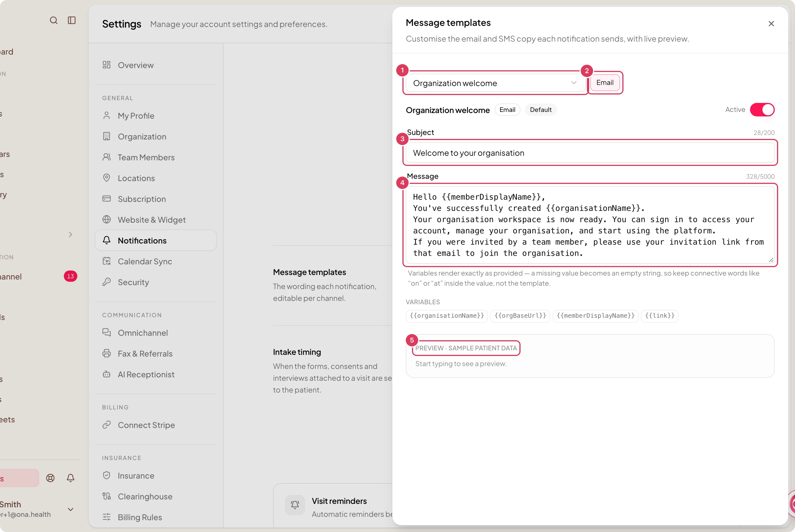The height and width of the screenshot is (532, 795).
Task: Insert the {{memberDisplayName}} variable chip
Action: click(x=596, y=316)
